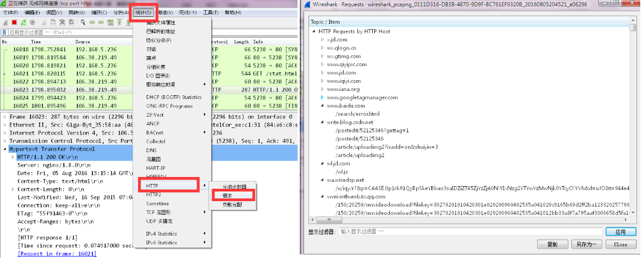Click the save capture file icon

pyautogui.click(x=53, y=22)
